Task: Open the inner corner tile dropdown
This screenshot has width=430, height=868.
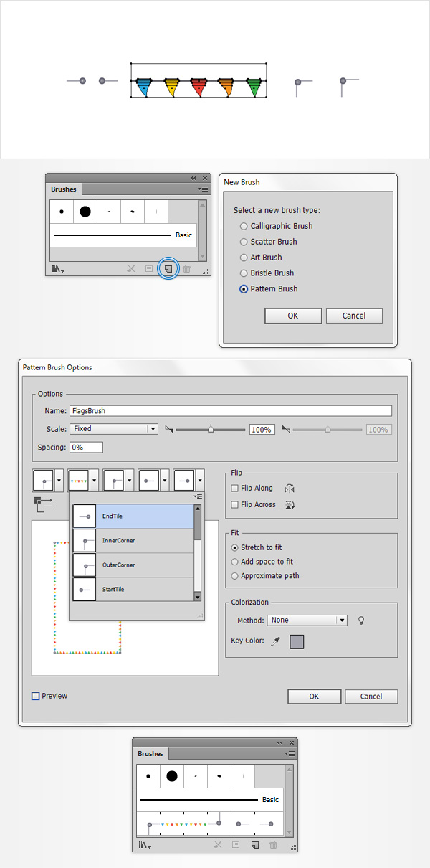Action: pyautogui.click(x=130, y=480)
